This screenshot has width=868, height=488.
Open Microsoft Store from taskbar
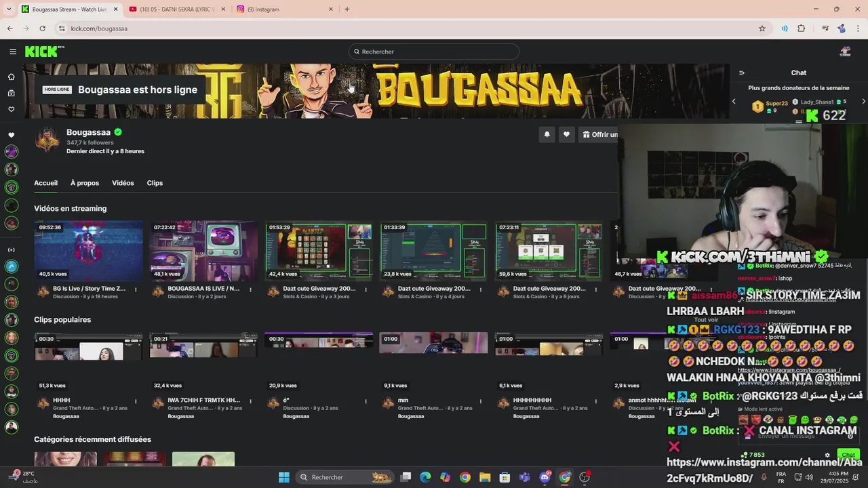(505, 477)
